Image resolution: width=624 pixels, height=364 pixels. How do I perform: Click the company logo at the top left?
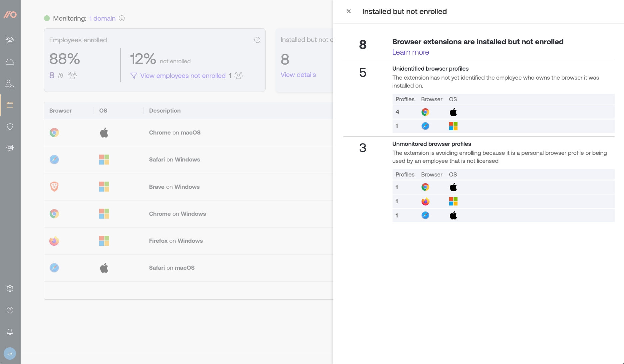[x=10, y=14]
